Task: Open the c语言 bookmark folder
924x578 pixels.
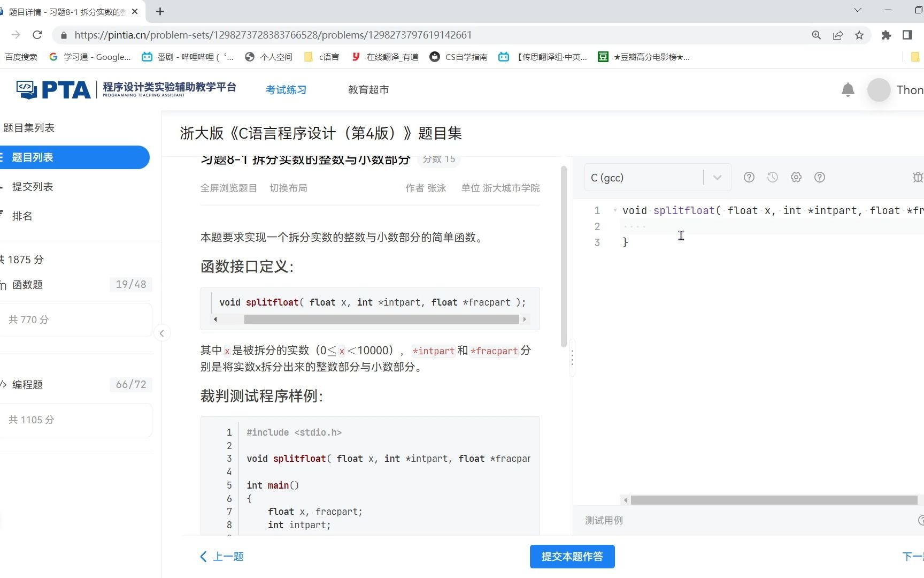Action: (322, 57)
